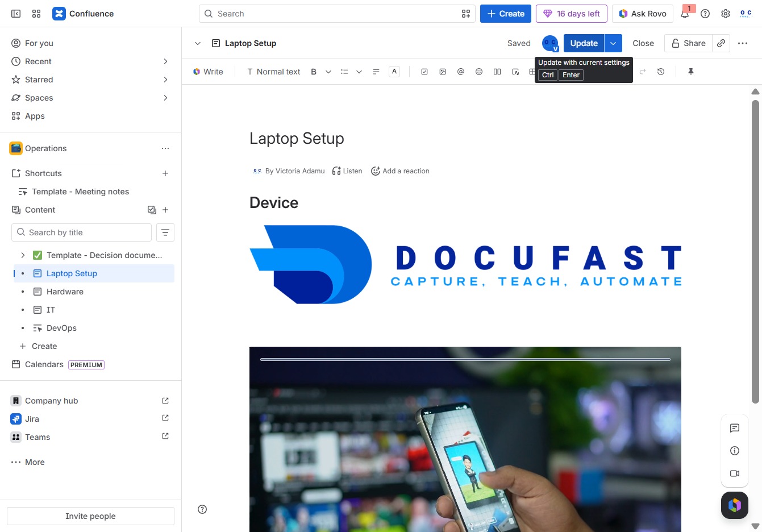Open content tree filter options

pyautogui.click(x=165, y=232)
